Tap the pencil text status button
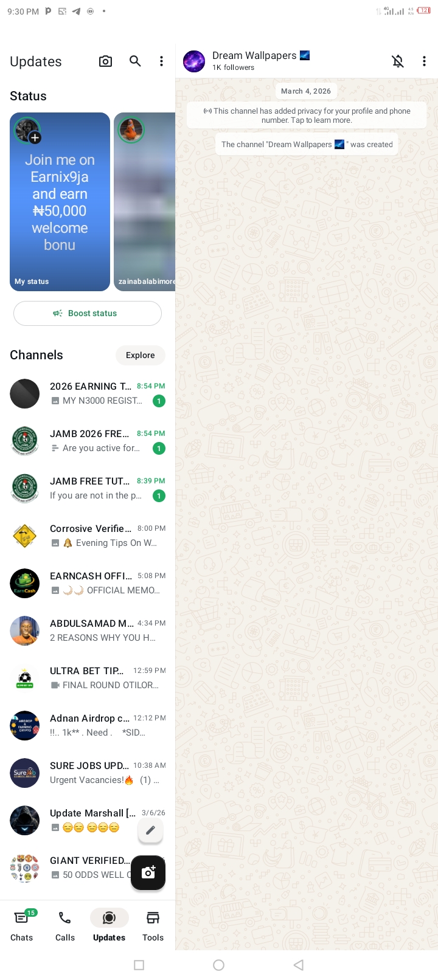 click(x=150, y=830)
